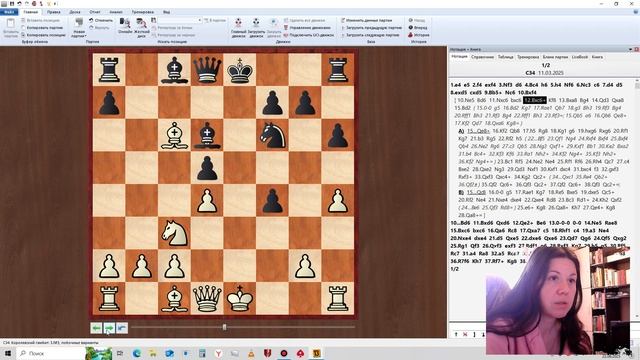This screenshot has height=360, width=640.
Task: Open the Бланк партии tab
Action: pyautogui.click(x=555, y=57)
